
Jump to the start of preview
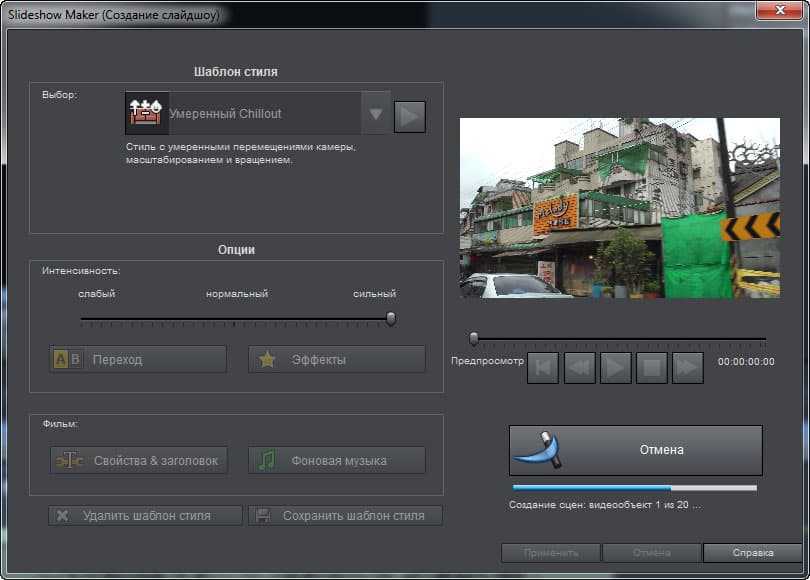coord(543,368)
